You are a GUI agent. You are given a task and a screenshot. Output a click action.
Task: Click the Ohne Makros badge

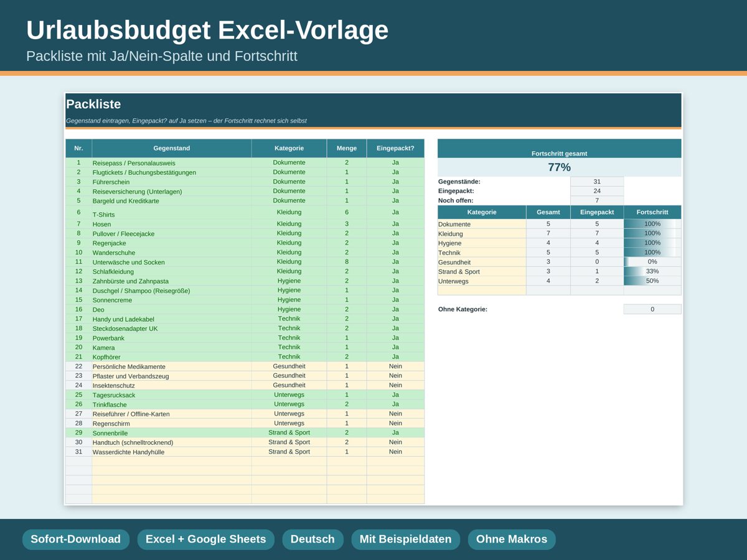(x=512, y=539)
